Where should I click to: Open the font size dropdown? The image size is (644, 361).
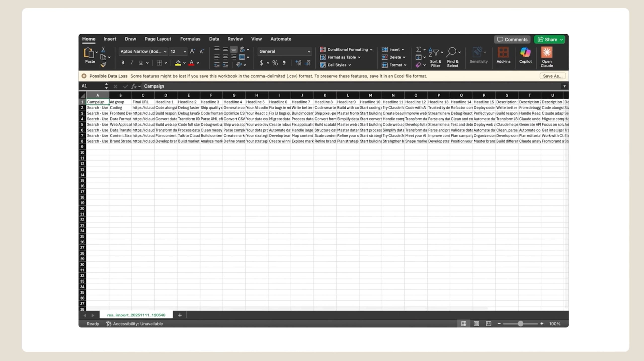(x=185, y=51)
